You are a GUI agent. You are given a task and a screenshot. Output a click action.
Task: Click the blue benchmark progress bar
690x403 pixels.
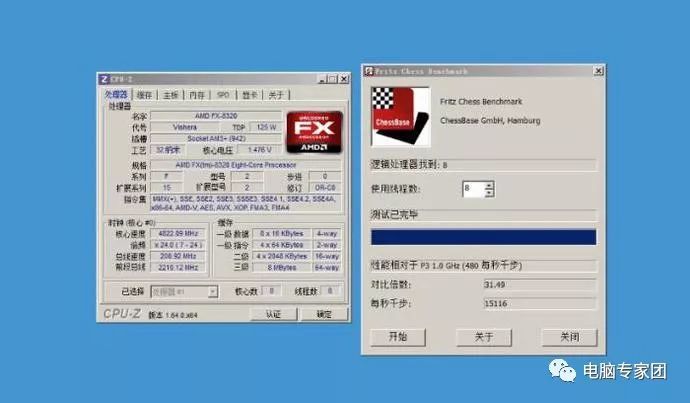[x=484, y=237]
